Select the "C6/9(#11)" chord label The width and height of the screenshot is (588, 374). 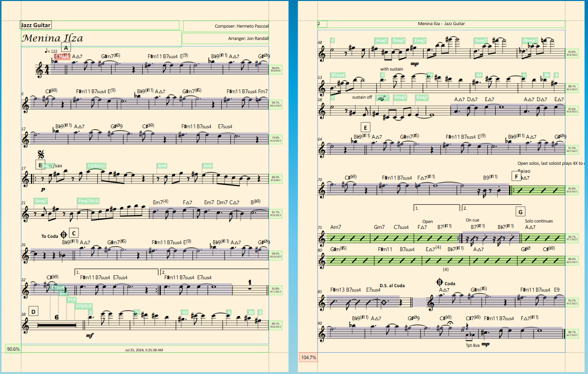[96, 166]
